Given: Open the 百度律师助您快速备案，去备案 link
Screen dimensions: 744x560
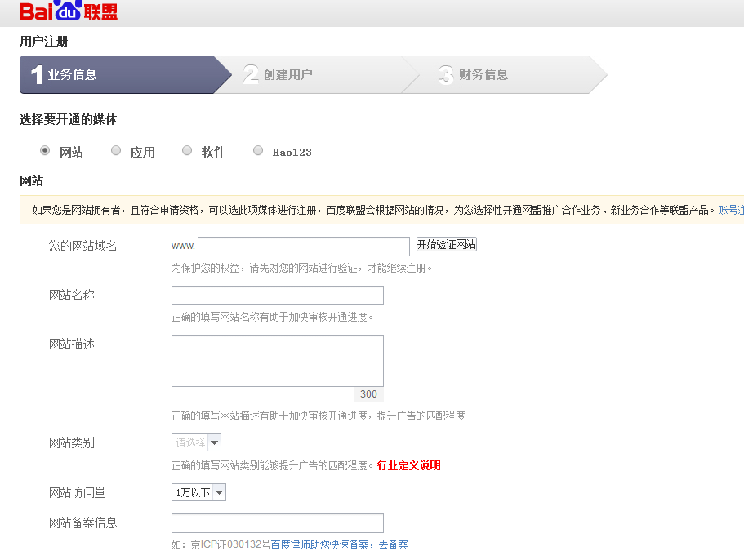Looking at the screenshot, I should pos(339,544).
